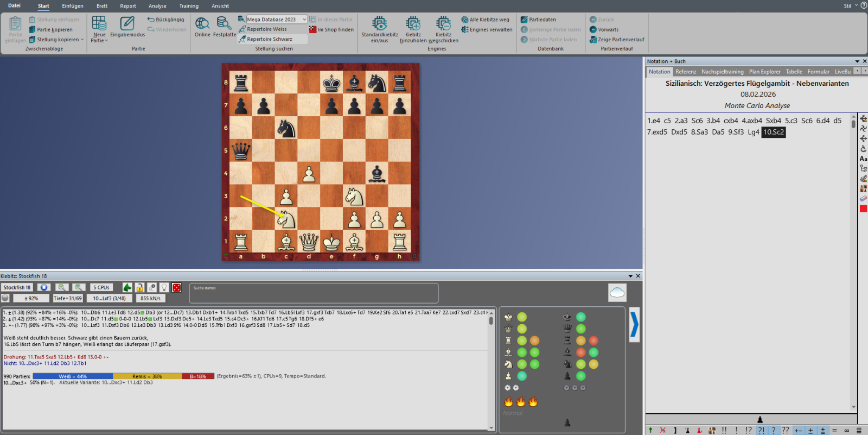Viewport: 868px width, 435px height.
Task: Click the light bulb icon in Kiebitz panel
Action: pyautogui.click(x=164, y=287)
